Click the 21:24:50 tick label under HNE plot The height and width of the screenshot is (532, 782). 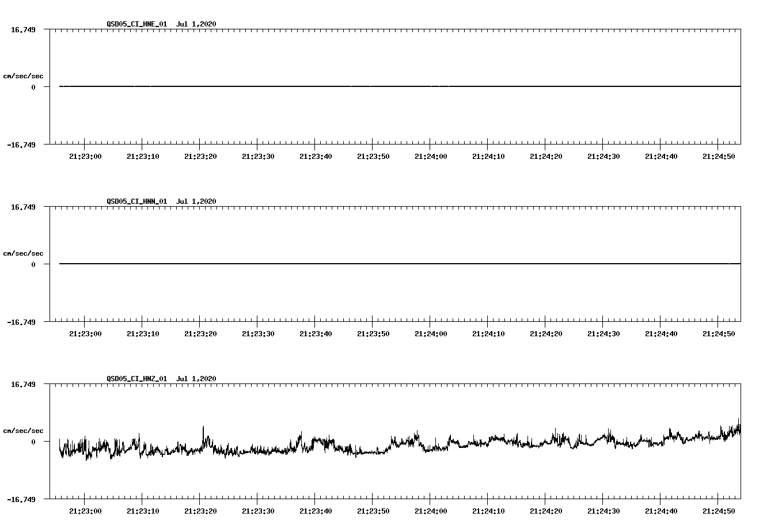[x=719, y=157]
